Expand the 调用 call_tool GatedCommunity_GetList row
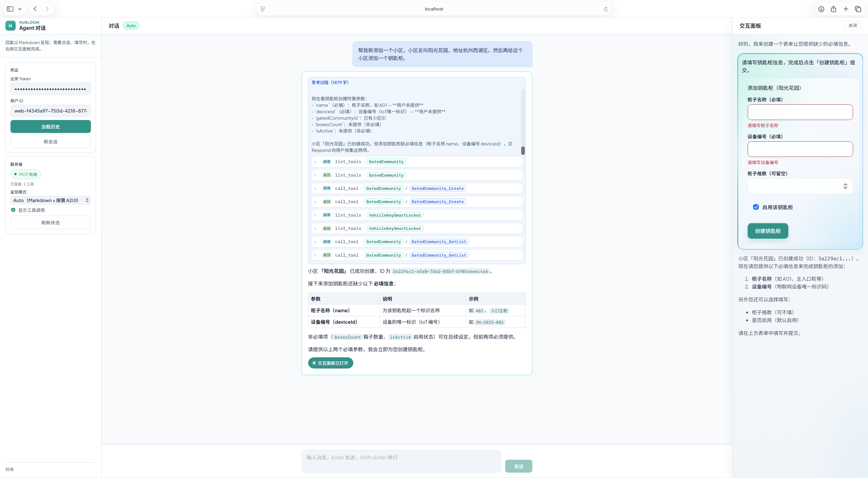 click(417, 242)
